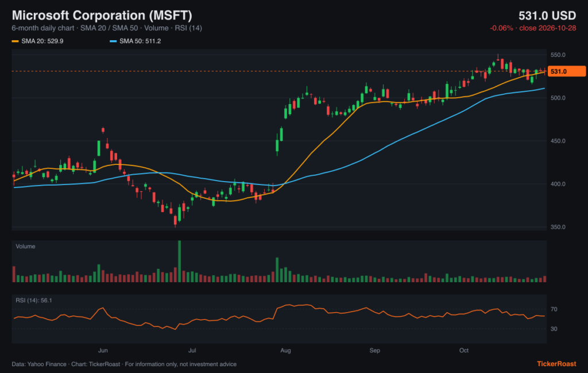Click the RSI 30 level label
The image size is (588, 373).
pyautogui.click(x=554, y=329)
